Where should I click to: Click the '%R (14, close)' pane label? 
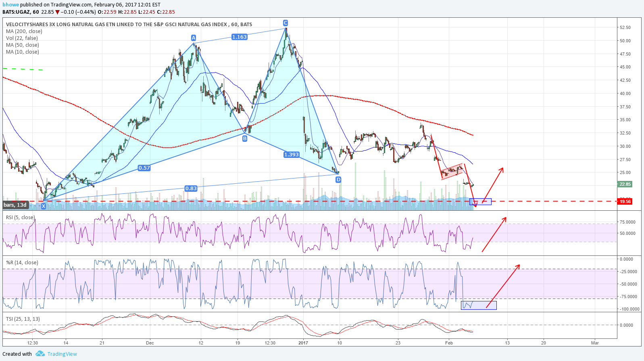(22, 263)
